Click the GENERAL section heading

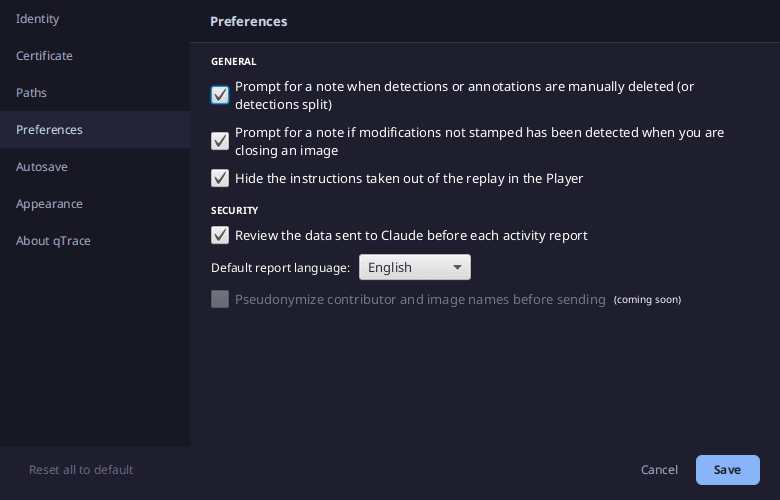(x=233, y=62)
